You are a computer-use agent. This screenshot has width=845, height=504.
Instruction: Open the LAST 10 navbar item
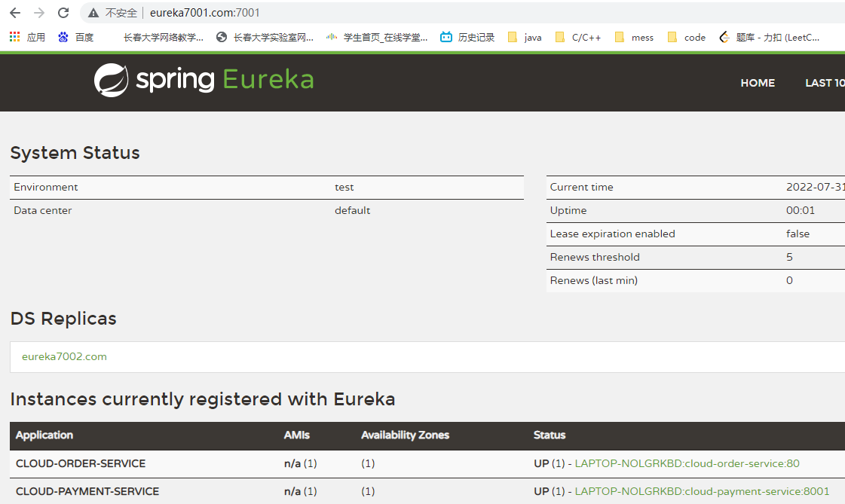coord(825,83)
